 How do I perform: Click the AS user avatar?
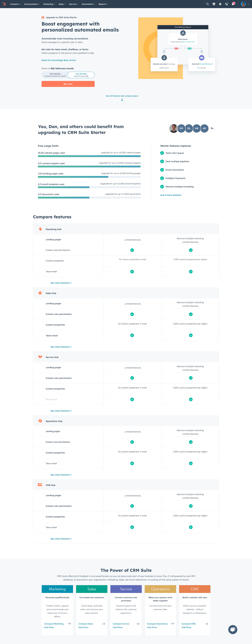pos(196,128)
